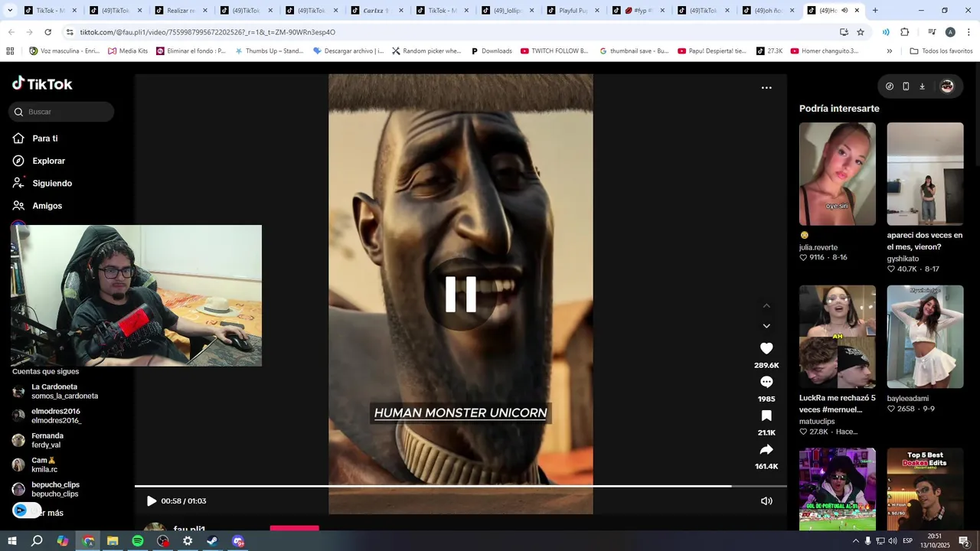Open the Gol de Portugal video thumbnail
The height and width of the screenshot is (551, 980).
tap(838, 489)
